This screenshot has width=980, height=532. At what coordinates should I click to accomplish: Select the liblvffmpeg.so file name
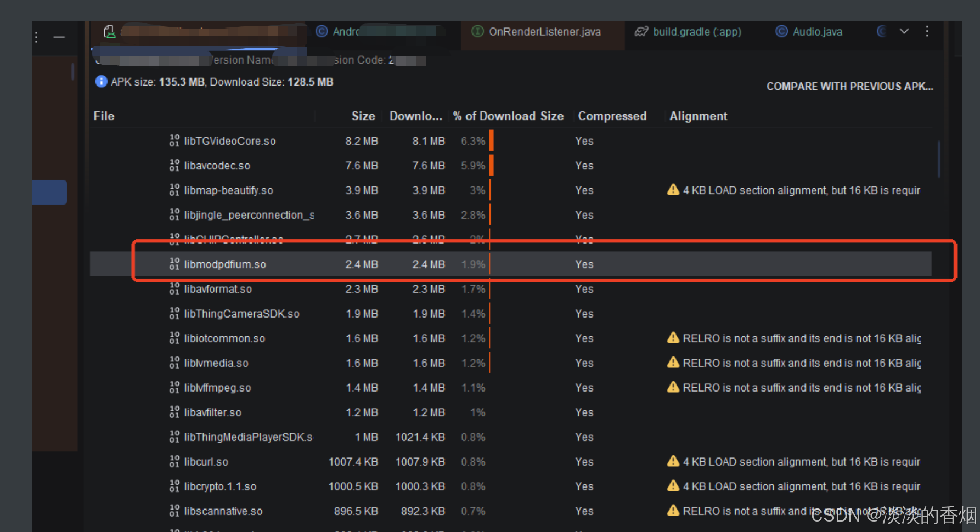click(218, 388)
